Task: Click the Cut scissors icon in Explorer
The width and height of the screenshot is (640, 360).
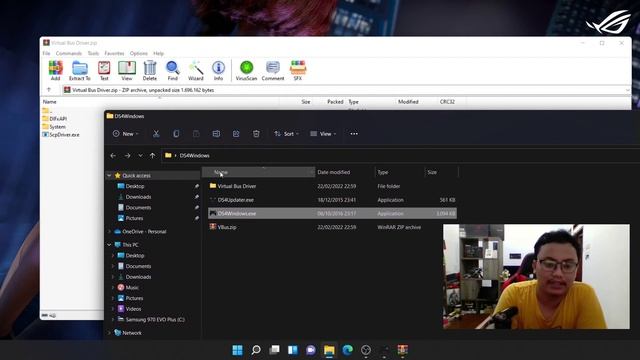Action: tap(156, 134)
